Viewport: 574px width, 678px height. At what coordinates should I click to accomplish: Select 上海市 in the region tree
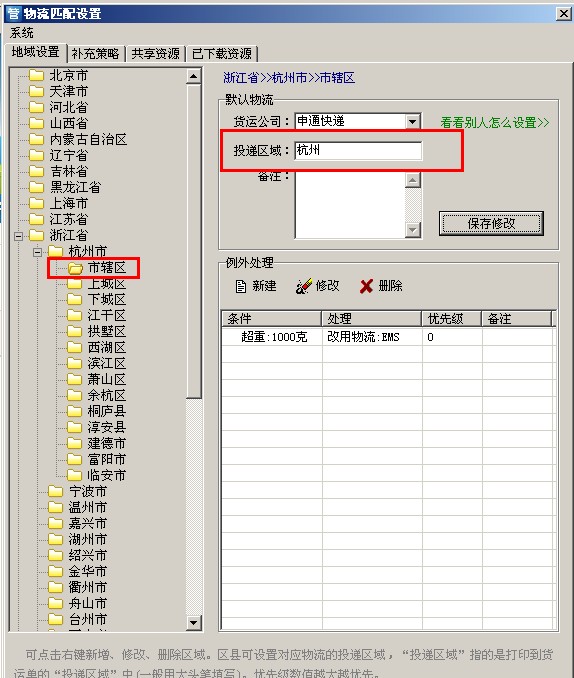(68, 203)
